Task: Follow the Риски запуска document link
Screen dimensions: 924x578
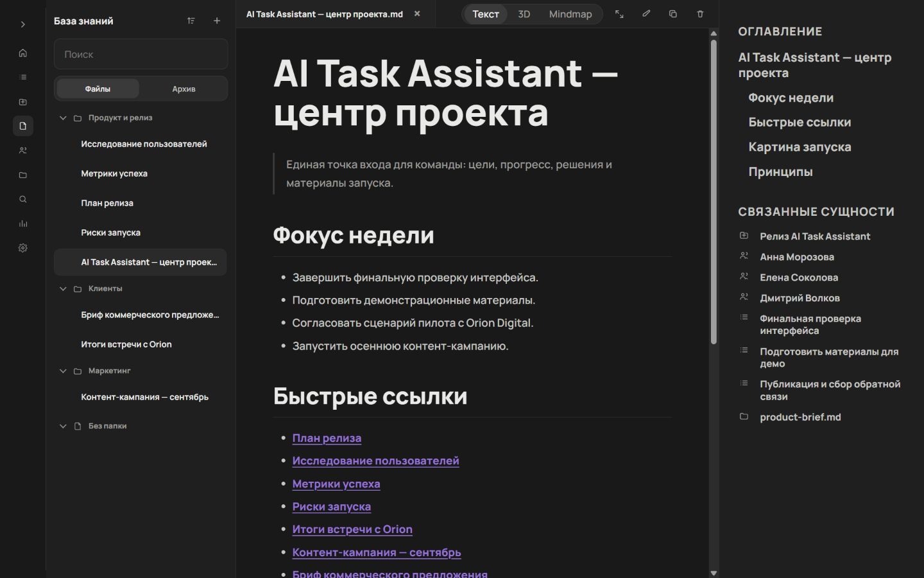Action: (332, 506)
